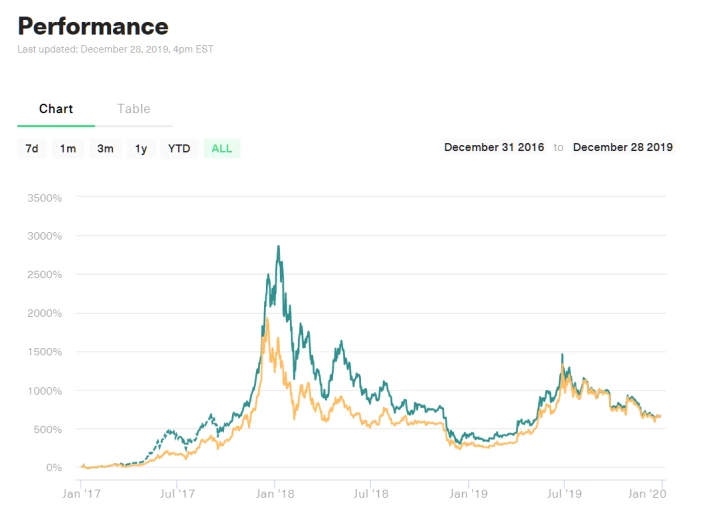Choose the 3m range button
The image size is (710, 517).
point(105,148)
